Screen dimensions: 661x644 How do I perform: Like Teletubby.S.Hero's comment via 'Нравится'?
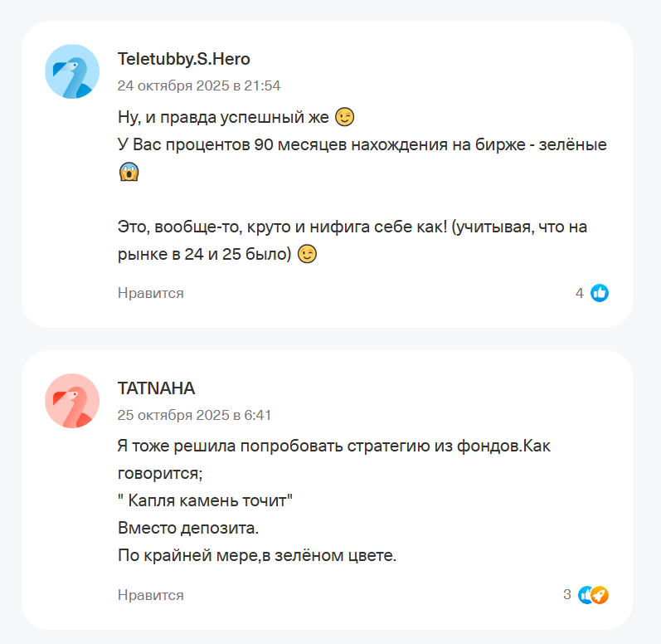(150, 293)
